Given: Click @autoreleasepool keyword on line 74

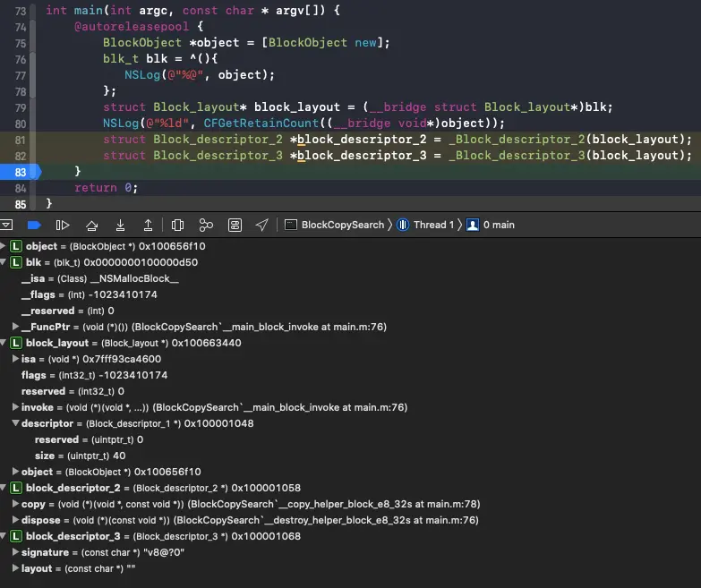Looking at the screenshot, I should tap(132, 26).
